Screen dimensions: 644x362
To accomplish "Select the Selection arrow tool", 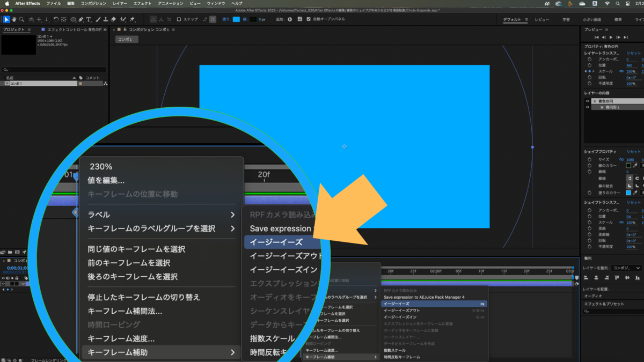I will [x=6, y=19].
